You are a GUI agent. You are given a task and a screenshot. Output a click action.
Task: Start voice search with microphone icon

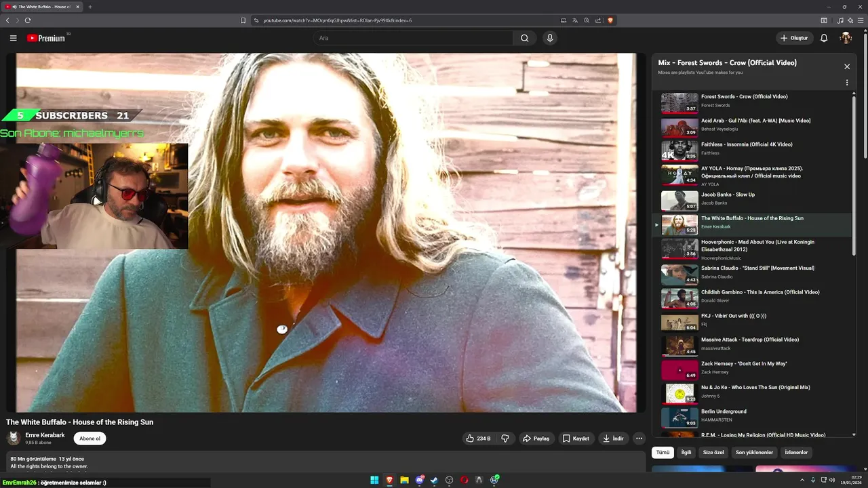550,38
